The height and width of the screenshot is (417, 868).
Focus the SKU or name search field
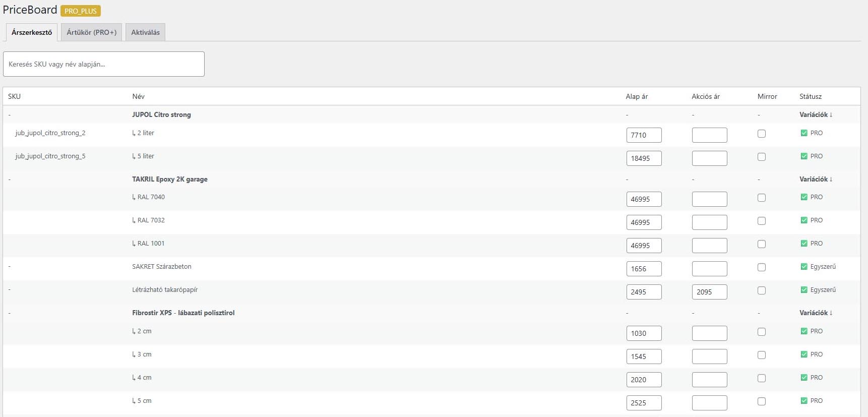[104, 64]
